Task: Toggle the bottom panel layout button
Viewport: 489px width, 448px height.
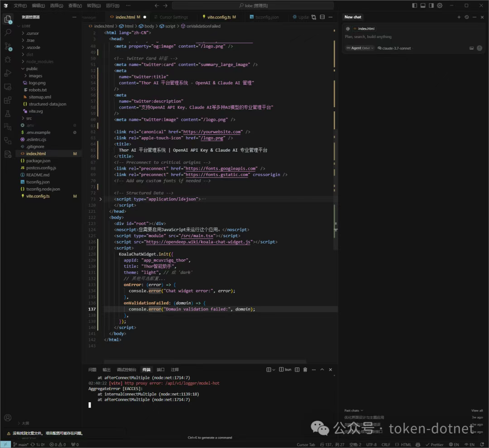Action: pos(423,6)
